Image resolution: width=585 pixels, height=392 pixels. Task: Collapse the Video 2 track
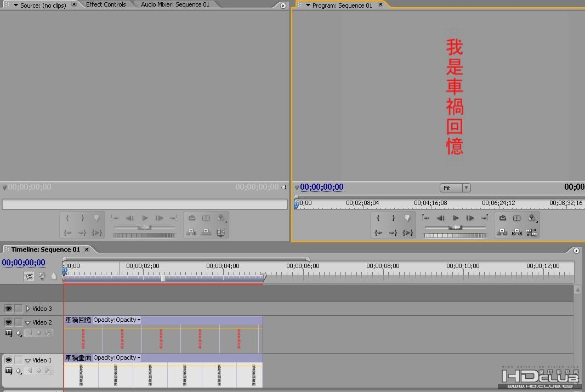pyautogui.click(x=27, y=322)
